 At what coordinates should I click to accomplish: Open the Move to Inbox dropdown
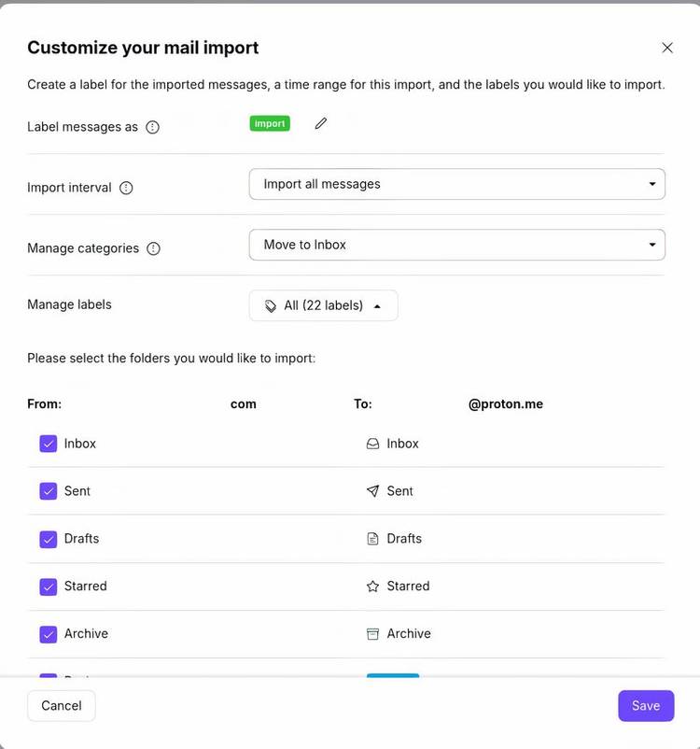tap(457, 245)
